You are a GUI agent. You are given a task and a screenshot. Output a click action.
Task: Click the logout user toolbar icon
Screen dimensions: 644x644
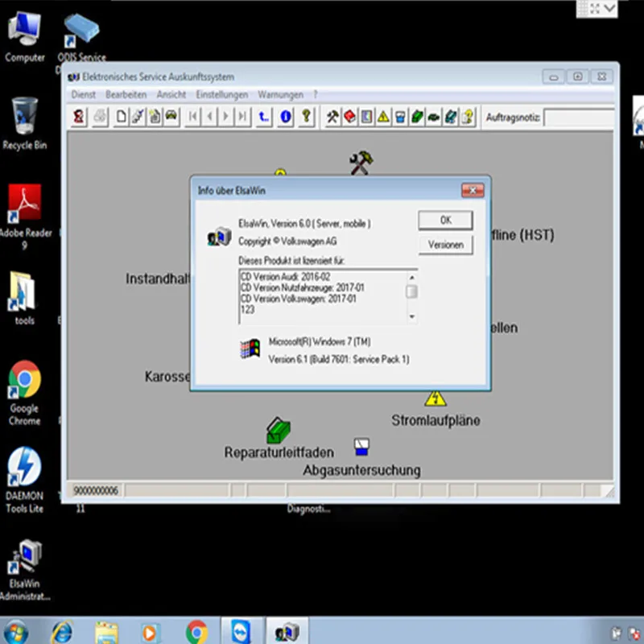point(78,117)
